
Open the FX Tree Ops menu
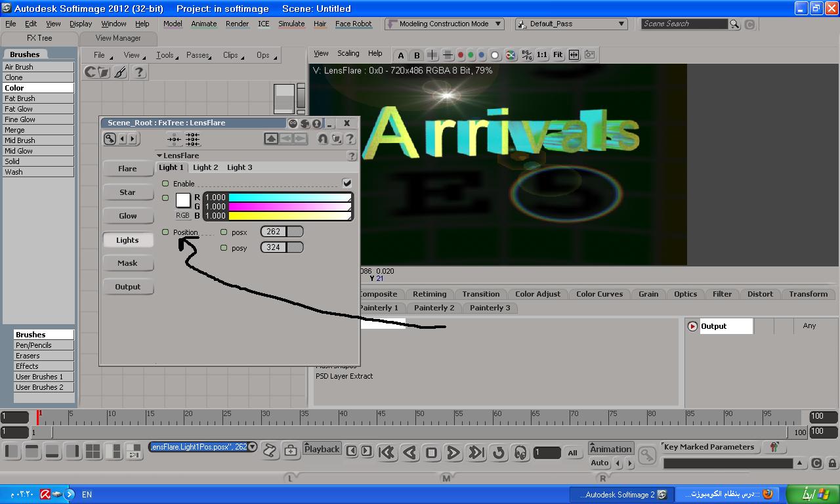[x=263, y=55]
